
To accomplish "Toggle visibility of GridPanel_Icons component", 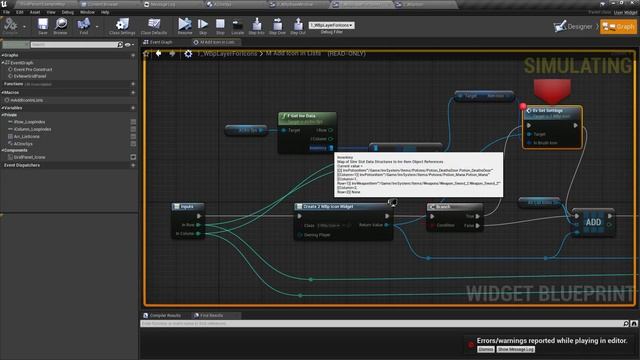I will pyautogui.click(x=133, y=157).
